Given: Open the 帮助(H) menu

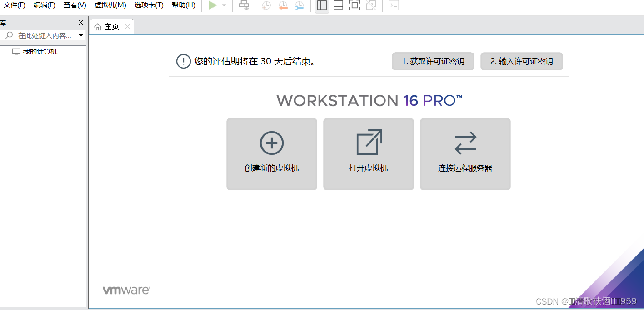Looking at the screenshot, I should pyautogui.click(x=184, y=5).
